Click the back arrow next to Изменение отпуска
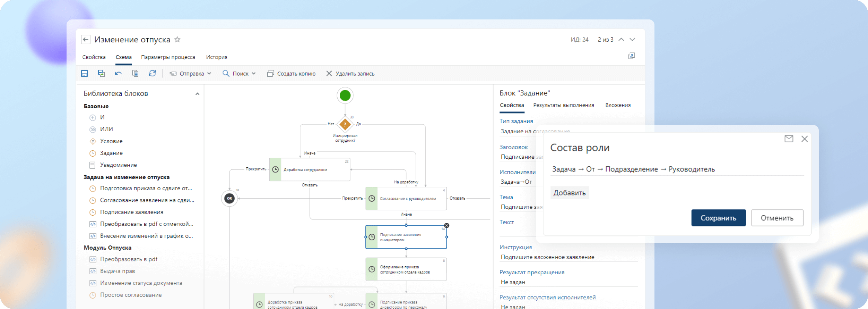The width and height of the screenshot is (868, 309). [x=86, y=40]
